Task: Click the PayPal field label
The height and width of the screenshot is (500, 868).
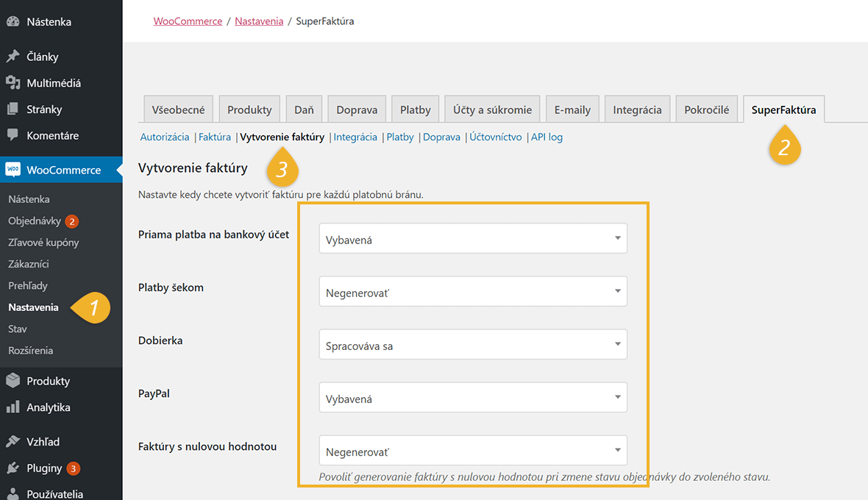Action: point(154,393)
